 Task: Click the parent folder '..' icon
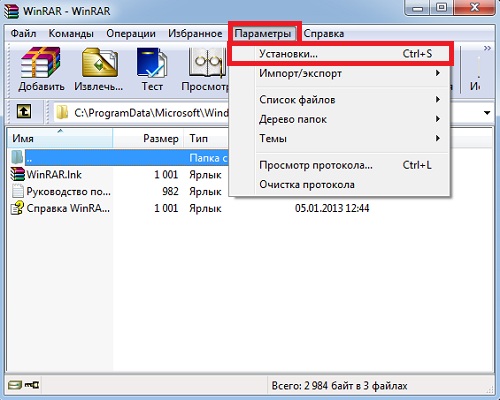point(17,157)
